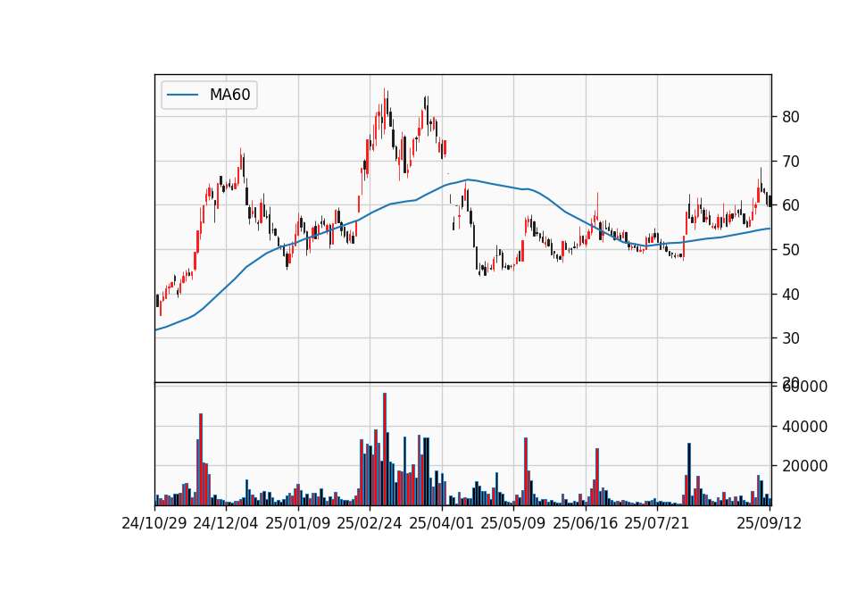Click the blue MA60 legend line sample
This screenshot has width=857, height=616.
click(x=182, y=95)
